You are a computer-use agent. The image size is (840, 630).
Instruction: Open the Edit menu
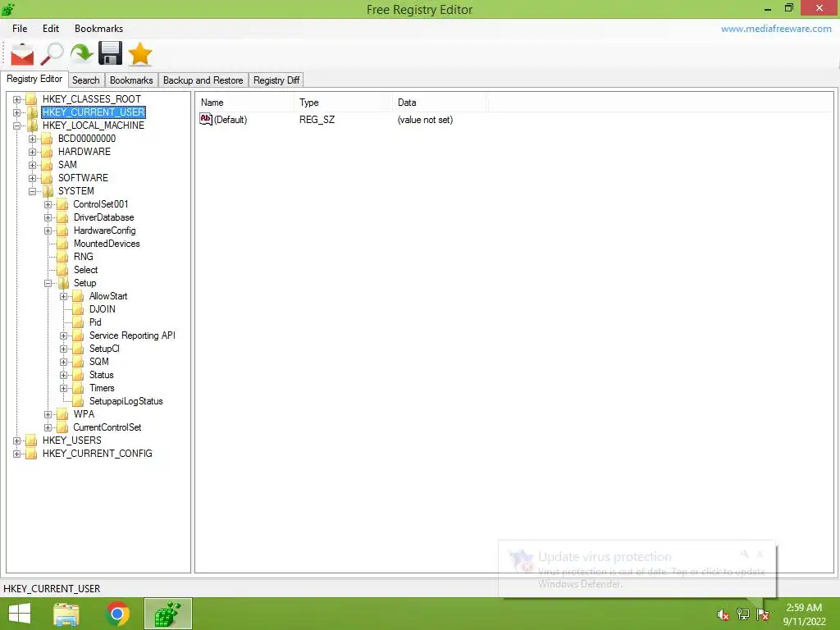51,29
